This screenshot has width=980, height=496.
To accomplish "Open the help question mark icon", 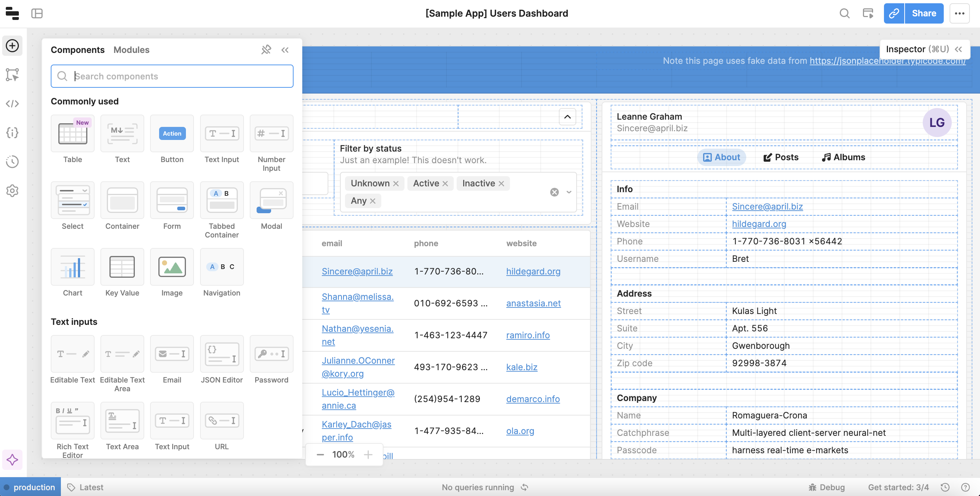I will (965, 487).
